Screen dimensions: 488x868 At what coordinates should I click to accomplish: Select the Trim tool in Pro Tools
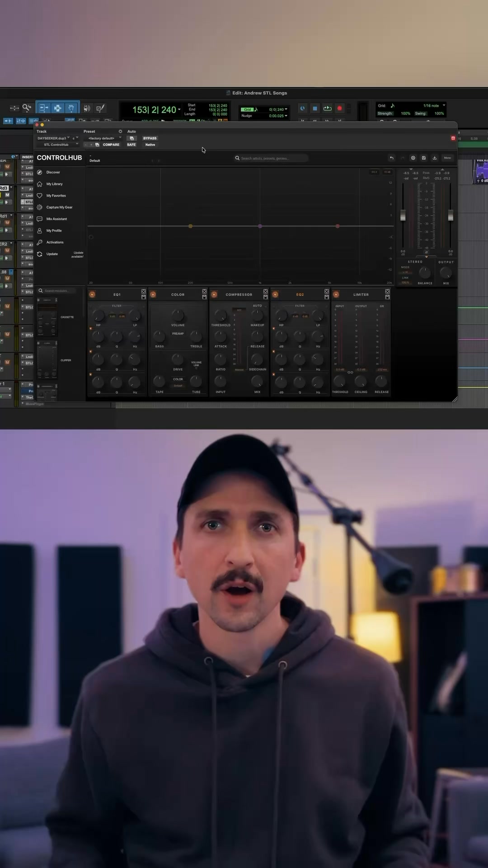pos(44,108)
